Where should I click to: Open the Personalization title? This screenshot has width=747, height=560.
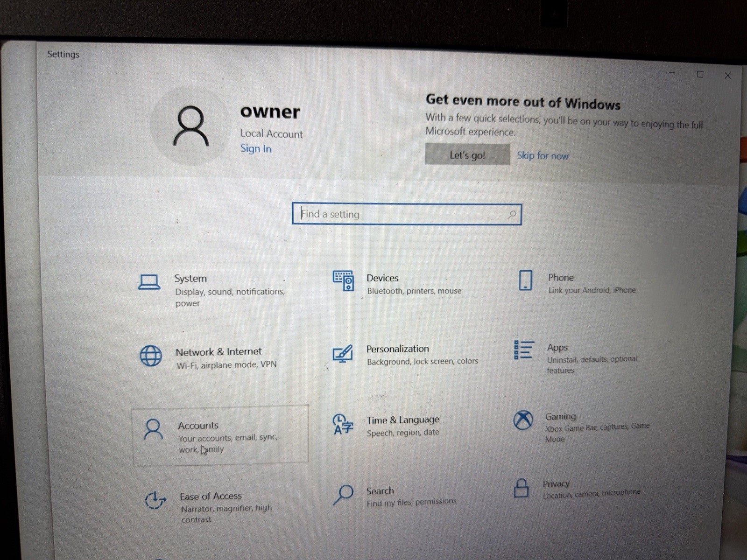coord(398,349)
